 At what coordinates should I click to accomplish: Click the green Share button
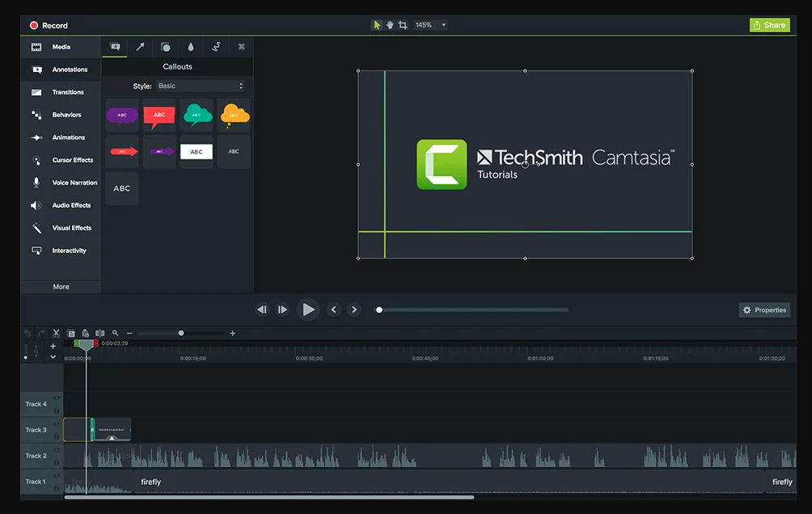click(769, 25)
